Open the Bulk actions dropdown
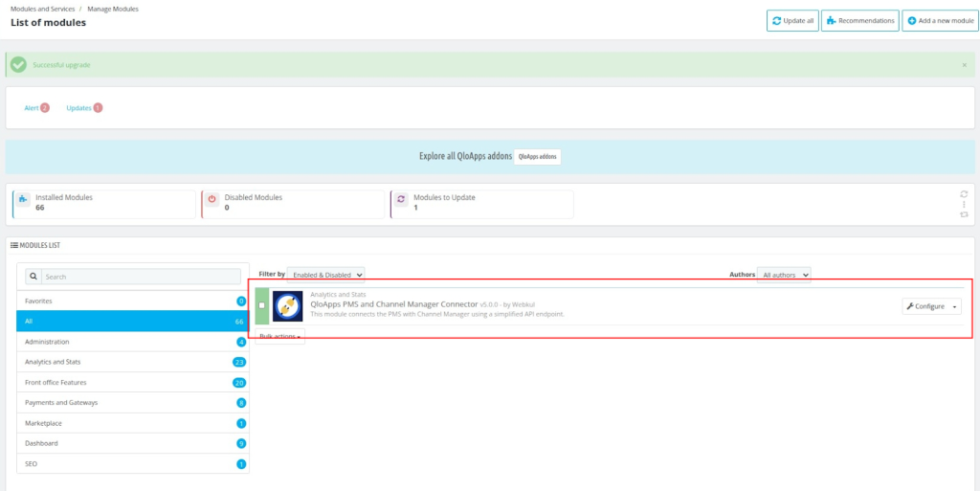Image resolution: width=980 pixels, height=491 pixels. click(280, 337)
